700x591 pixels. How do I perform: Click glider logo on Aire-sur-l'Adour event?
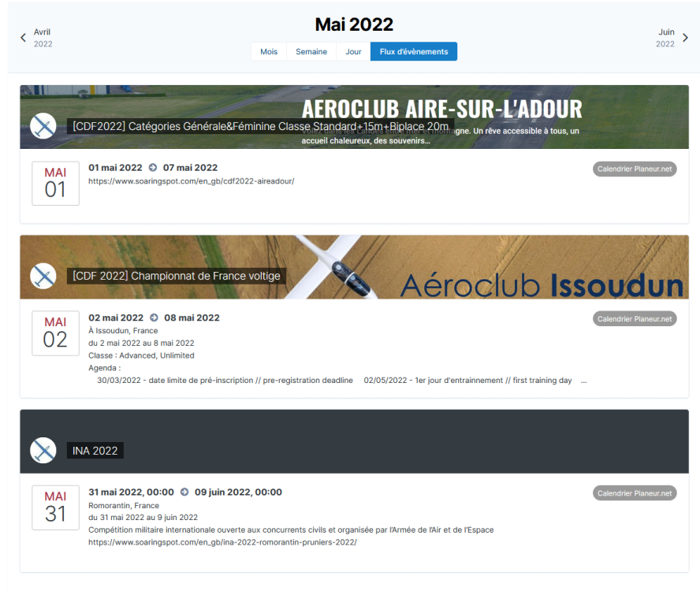point(43,126)
